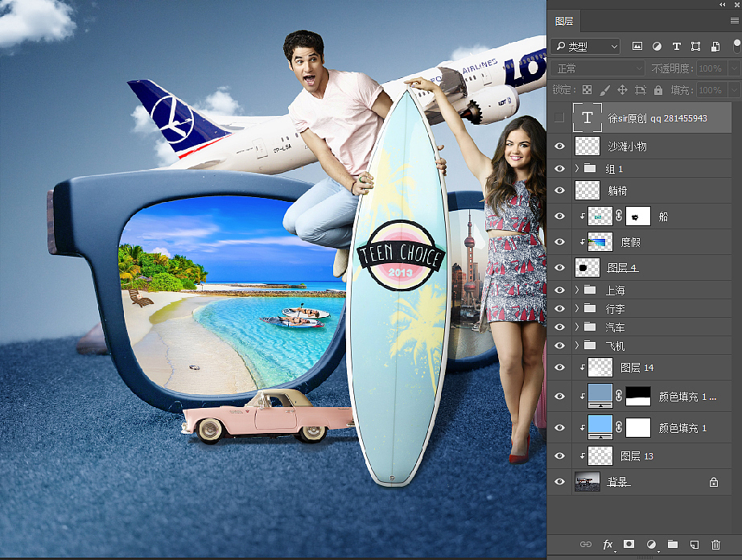The image size is (742, 560).
Task: Collapse panel with double-arrow icon
Action: pos(723,4)
